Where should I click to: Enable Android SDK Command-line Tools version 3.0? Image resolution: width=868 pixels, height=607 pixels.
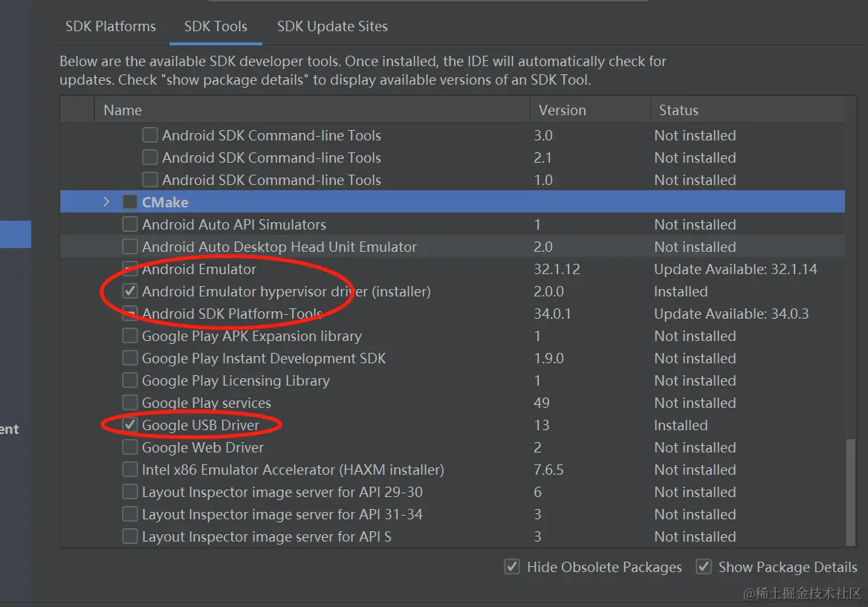pyautogui.click(x=150, y=135)
